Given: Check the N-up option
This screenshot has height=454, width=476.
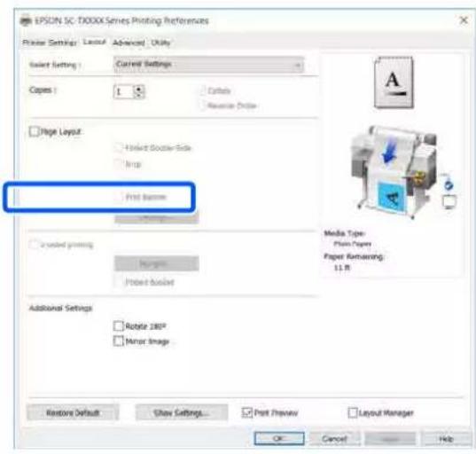Looking at the screenshot, I should coord(119,164).
